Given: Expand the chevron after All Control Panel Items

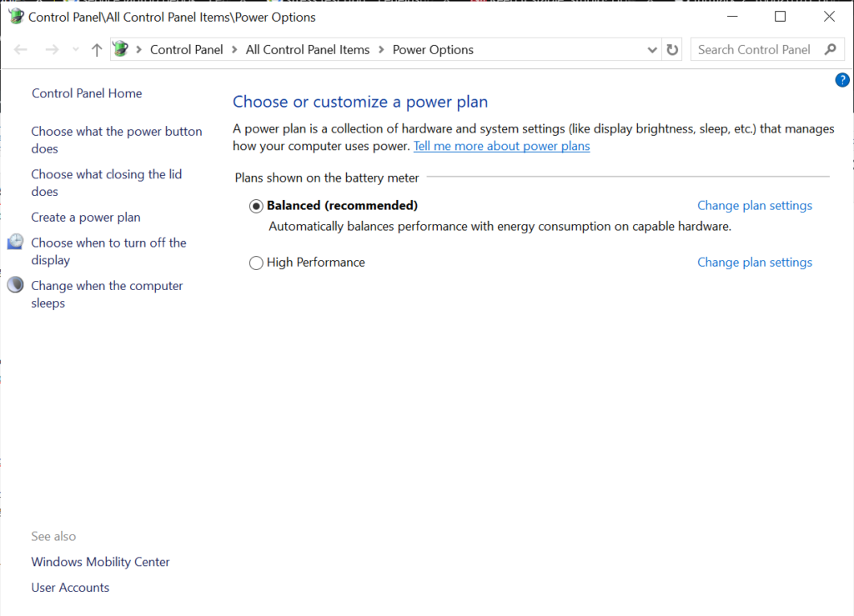Looking at the screenshot, I should [x=379, y=49].
